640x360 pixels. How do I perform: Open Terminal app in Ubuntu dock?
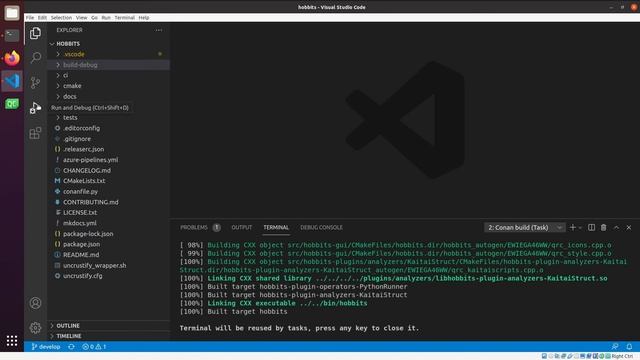[x=12, y=36]
